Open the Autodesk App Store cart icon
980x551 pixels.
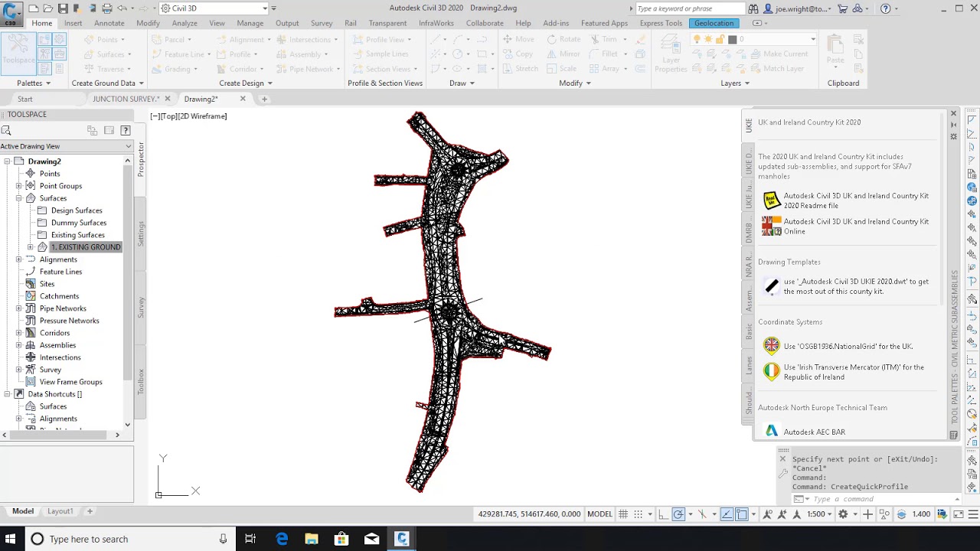click(843, 8)
